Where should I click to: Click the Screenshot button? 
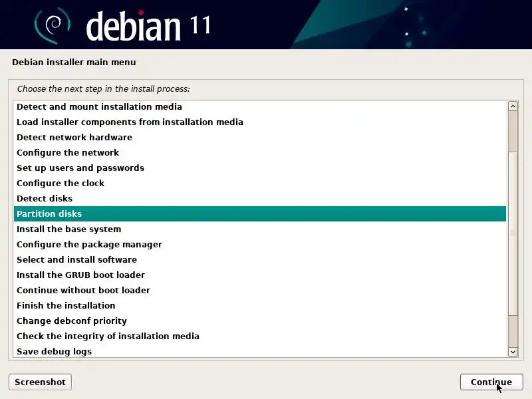[x=40, y=382]
